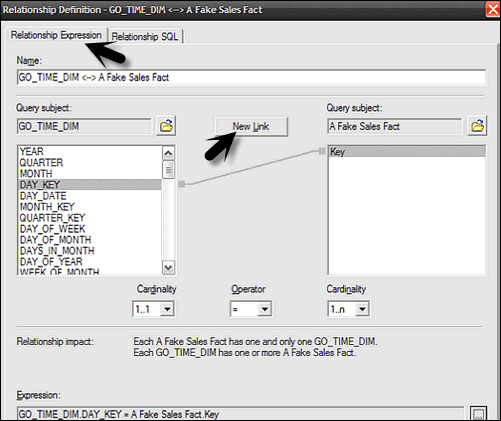Viewport: 501px width, 421px height.
Task: Select the Key item in right list
Action: tap(407, 152)
